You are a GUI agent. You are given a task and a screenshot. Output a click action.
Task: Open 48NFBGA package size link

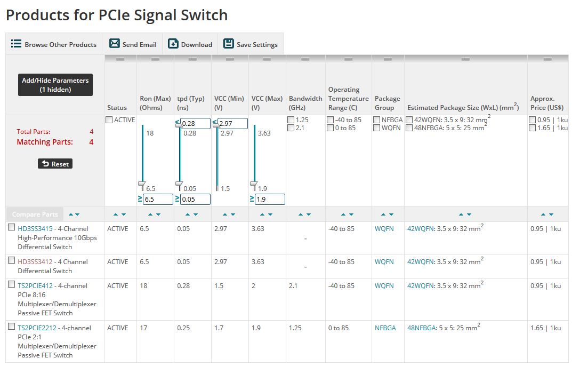422,328
